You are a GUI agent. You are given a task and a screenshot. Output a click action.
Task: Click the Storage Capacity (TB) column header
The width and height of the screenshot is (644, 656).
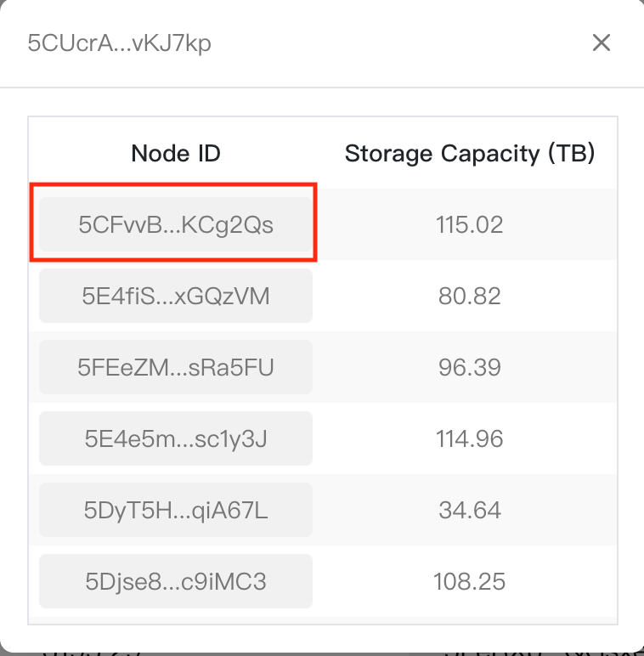(x=470, y=153)
